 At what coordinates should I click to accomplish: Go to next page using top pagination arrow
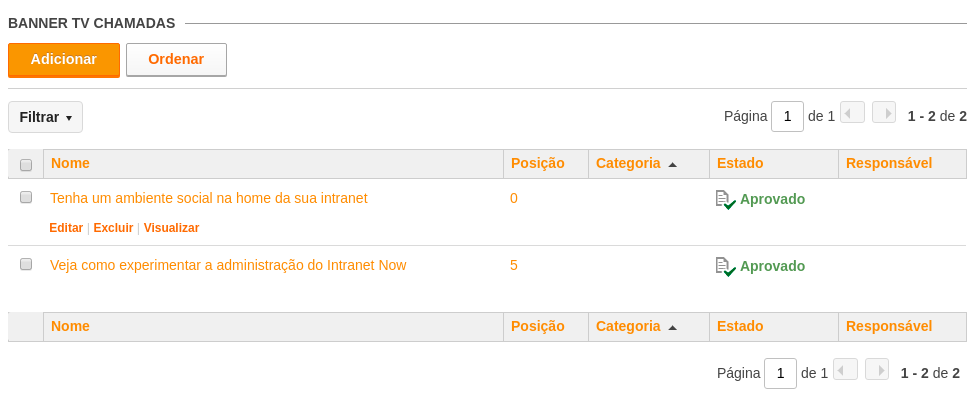(884, 113)
